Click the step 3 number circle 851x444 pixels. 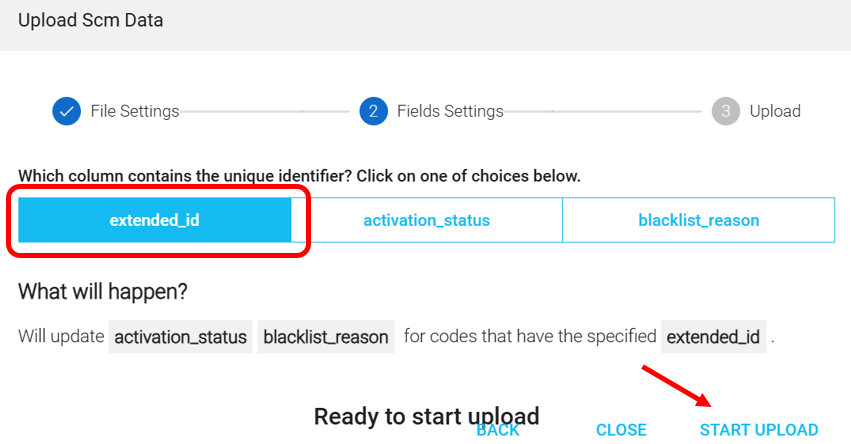click(x=726, y=111)
